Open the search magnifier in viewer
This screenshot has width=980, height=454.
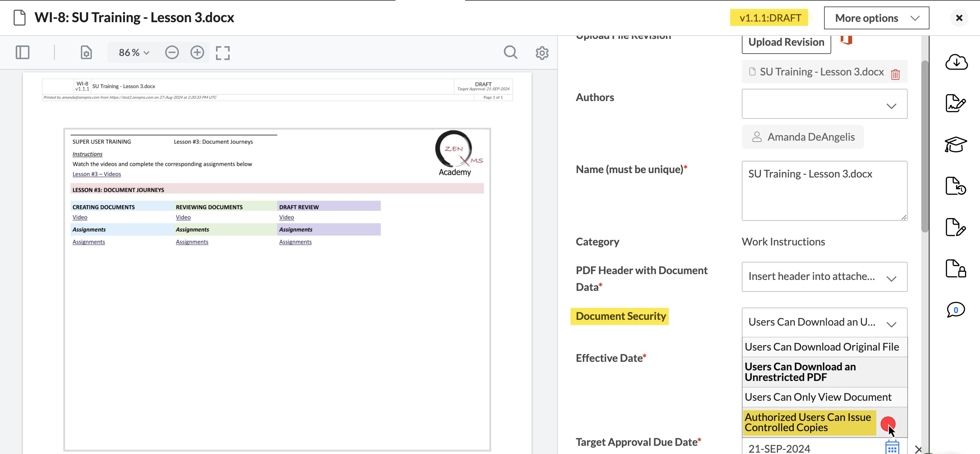click(x=510, y=53)
